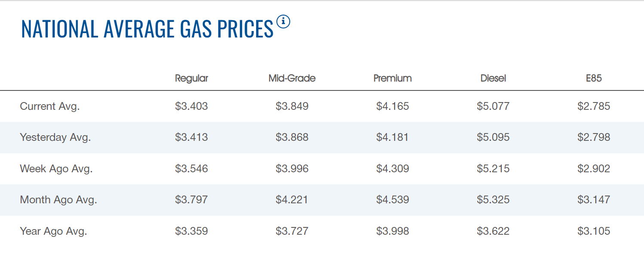Select the E85 column header

(594, 78)
